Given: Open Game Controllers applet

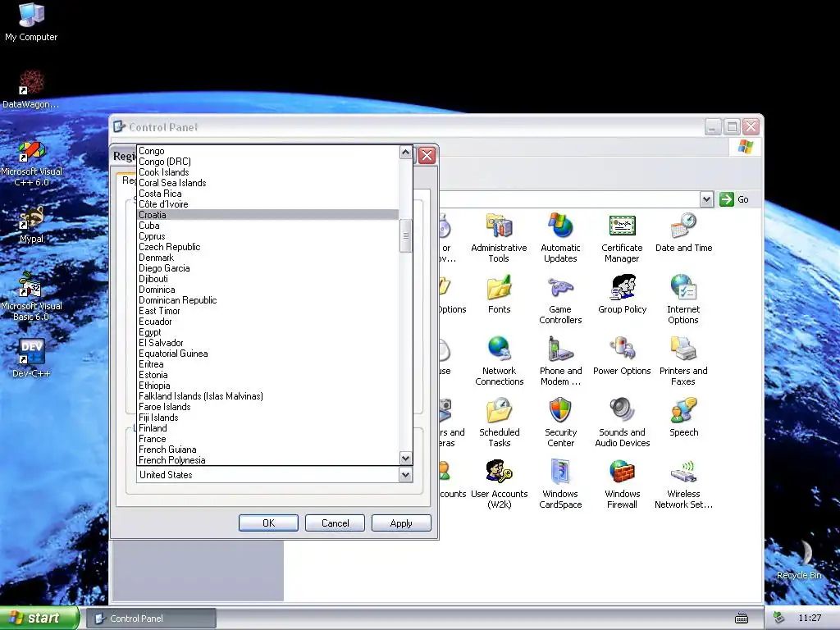Looking at the screenshot, I should 560,299.
